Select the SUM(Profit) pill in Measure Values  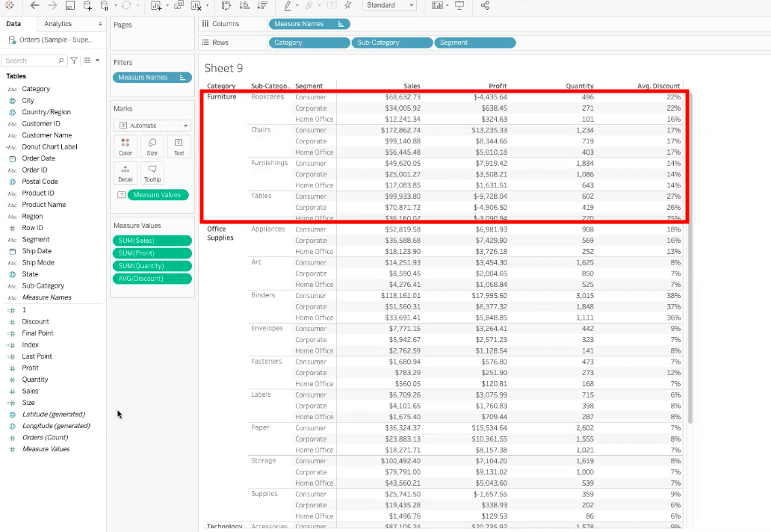[x=152, y=253]
